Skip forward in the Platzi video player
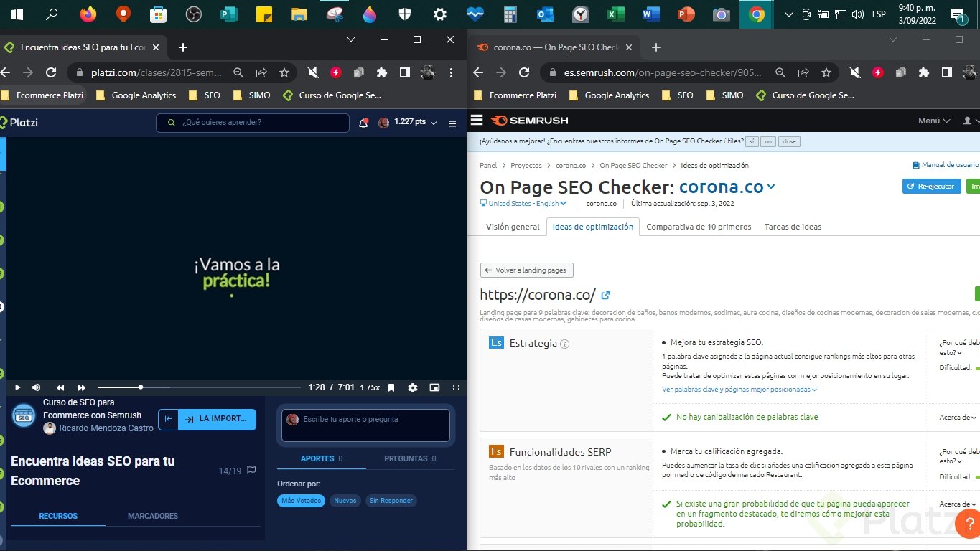The height and width of the screenshot is (551, 980). pyautogui.click(x=82, y=387)
